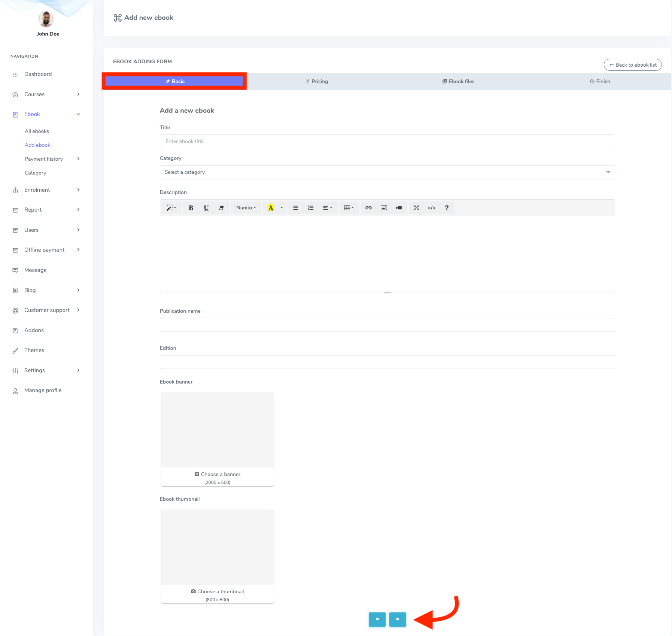The image size is (672, 636).
Task: Toggle unordered bullet list
Action: 295,208
